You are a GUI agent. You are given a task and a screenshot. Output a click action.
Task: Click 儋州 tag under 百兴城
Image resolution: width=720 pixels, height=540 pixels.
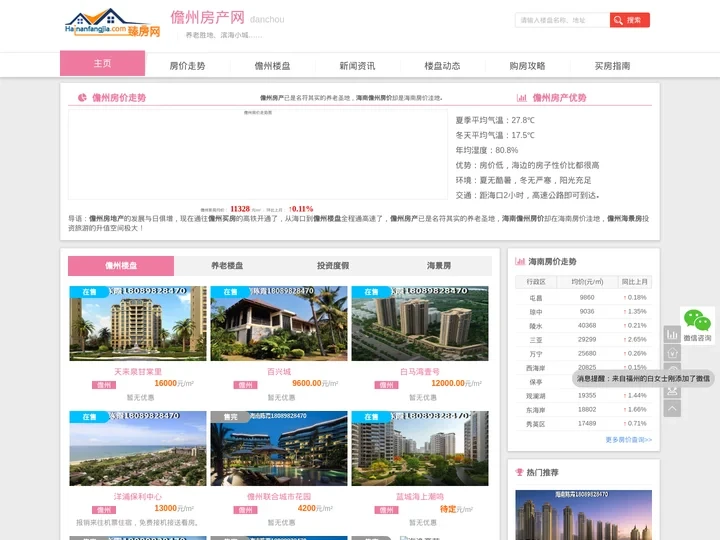[x=245, y=385]
